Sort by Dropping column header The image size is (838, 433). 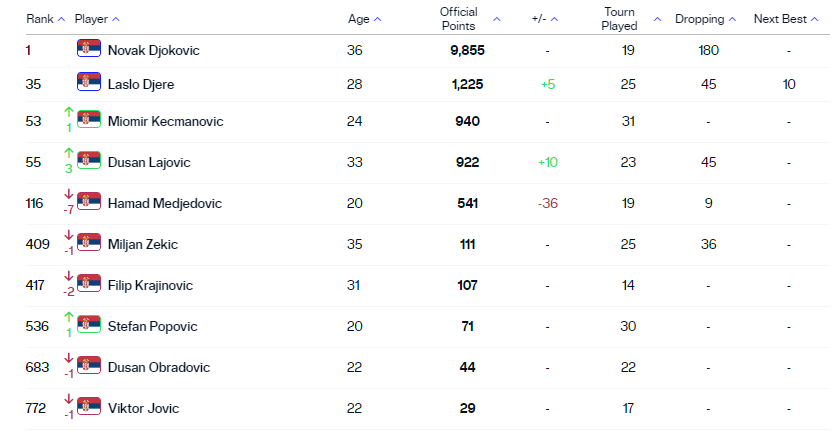732,19
